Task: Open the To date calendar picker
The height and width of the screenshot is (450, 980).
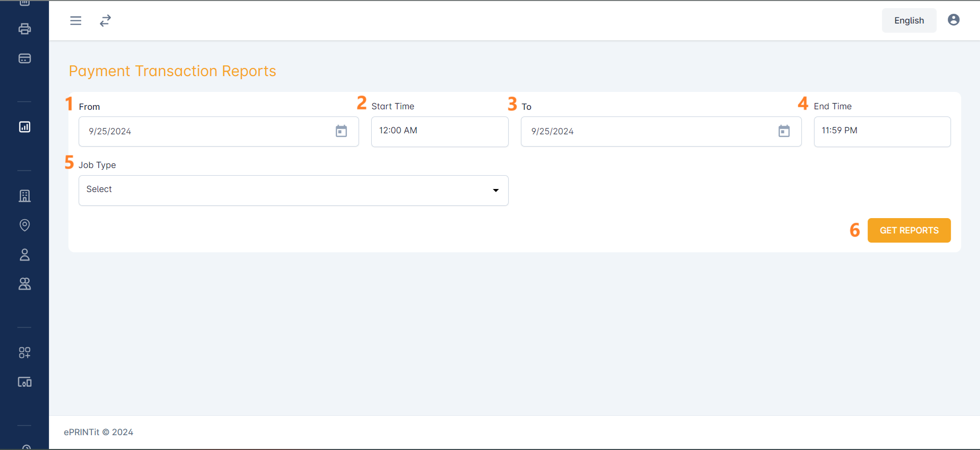Action: click(783, 131)
